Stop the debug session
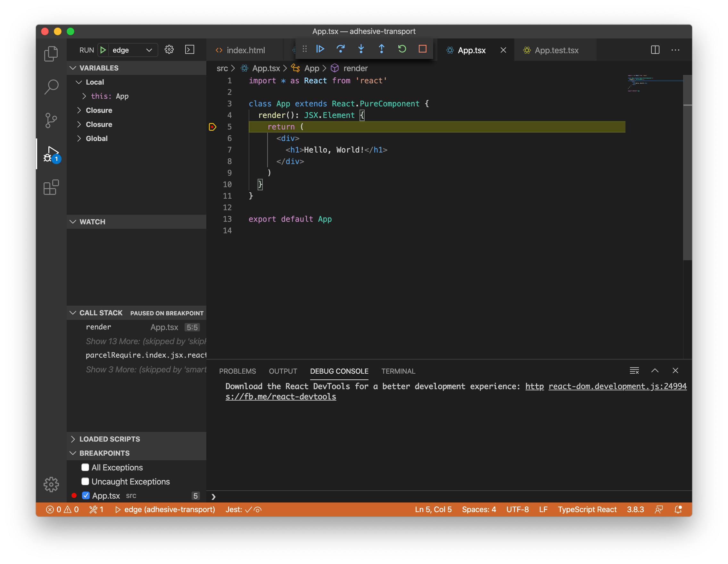 pos(422,49)
